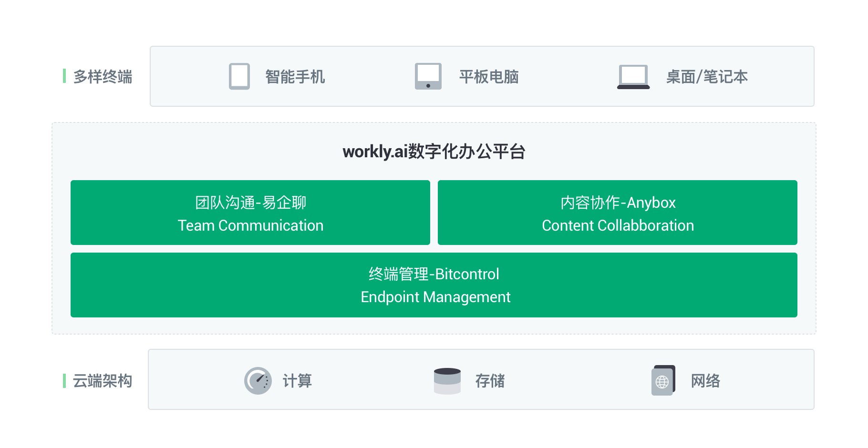The image size is (868, 448).
Task: Click the compute gauge icon
Action: (258, 380)
